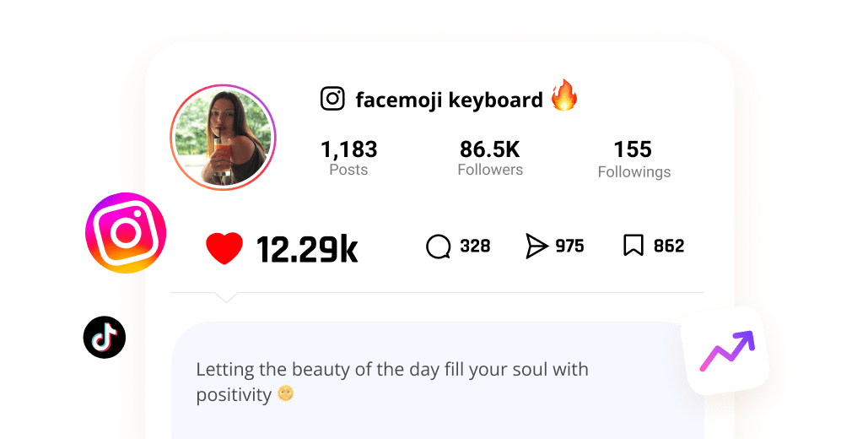868x439 pixels.
Task: Open the profile picture thumbnail
Action: pos(223,138)
